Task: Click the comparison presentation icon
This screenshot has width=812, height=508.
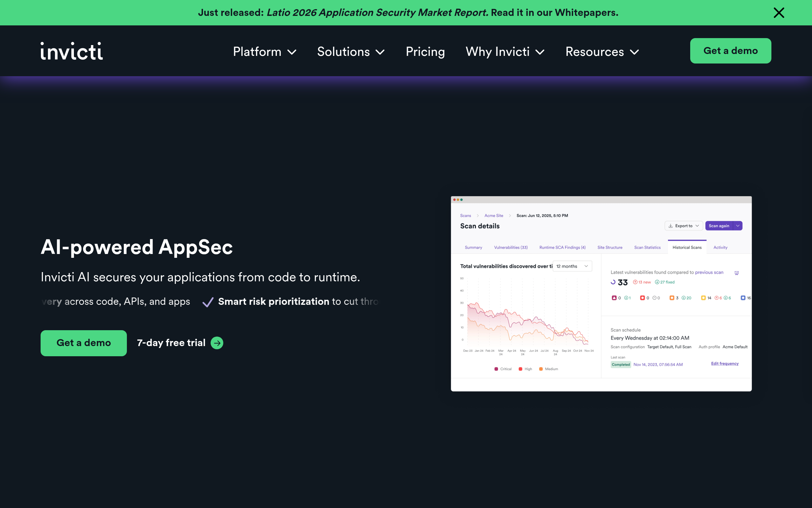Action: point(737,273)
